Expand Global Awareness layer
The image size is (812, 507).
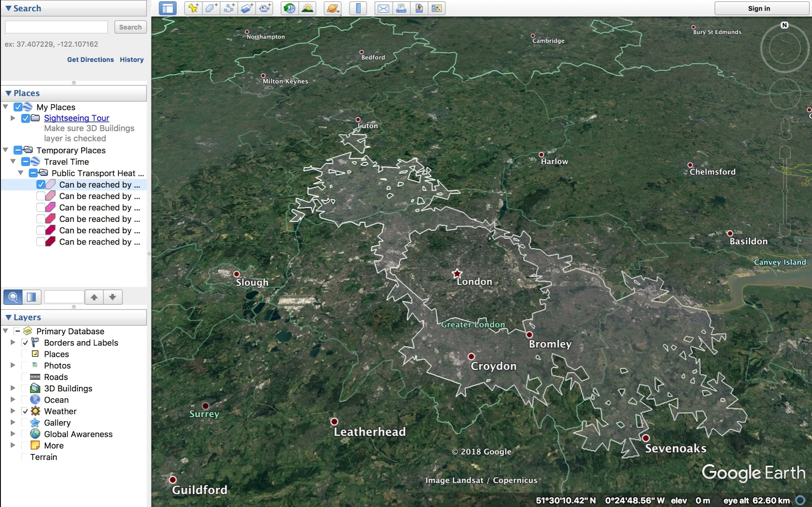pyautogui.click(x=13, y=434)
